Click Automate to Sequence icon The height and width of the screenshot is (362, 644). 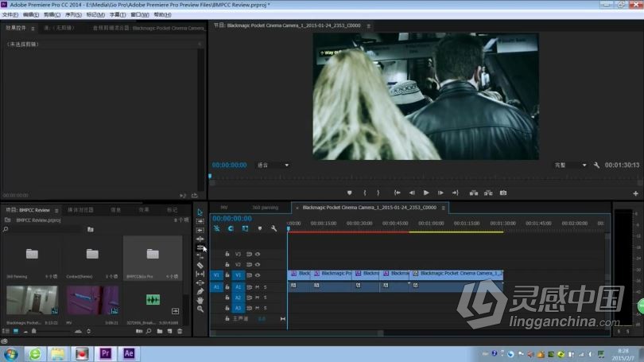click(139, 331)
